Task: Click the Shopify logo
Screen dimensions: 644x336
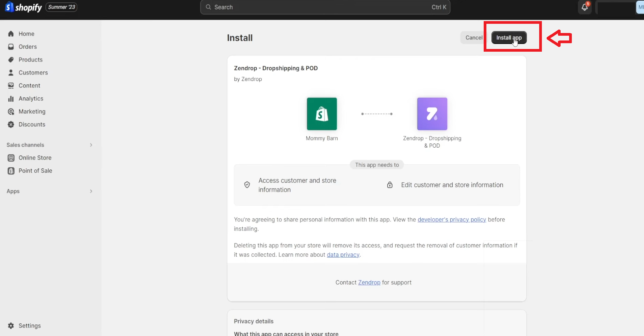Action: click(23, 7)
